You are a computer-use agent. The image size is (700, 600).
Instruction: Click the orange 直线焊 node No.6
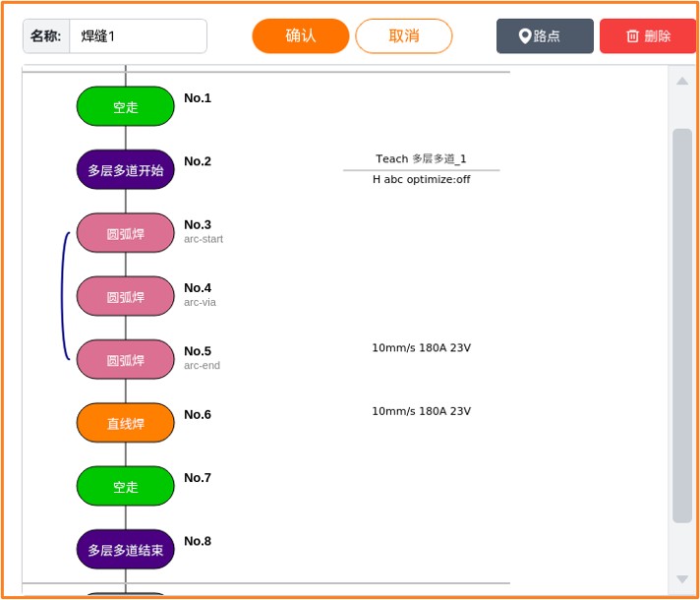tap(126, 423)
